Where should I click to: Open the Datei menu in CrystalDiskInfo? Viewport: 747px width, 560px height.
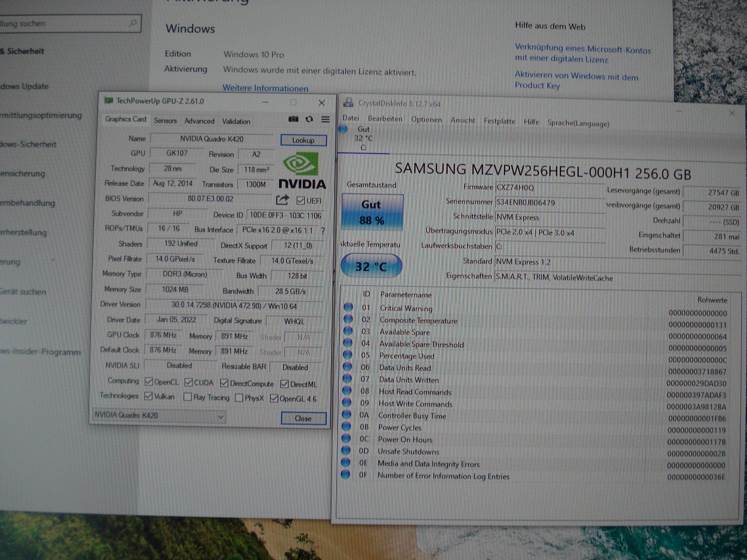coord(351,118)
